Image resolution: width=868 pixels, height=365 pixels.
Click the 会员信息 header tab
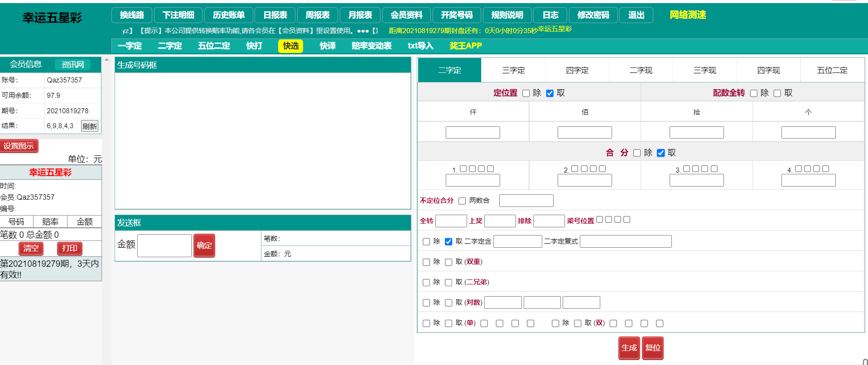tap(26, 64)
